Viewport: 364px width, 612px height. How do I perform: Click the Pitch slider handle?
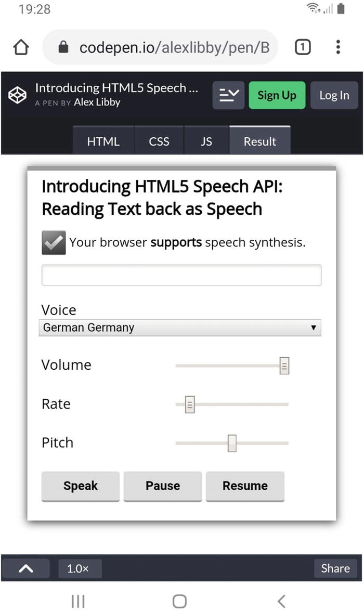click(232, 443)
